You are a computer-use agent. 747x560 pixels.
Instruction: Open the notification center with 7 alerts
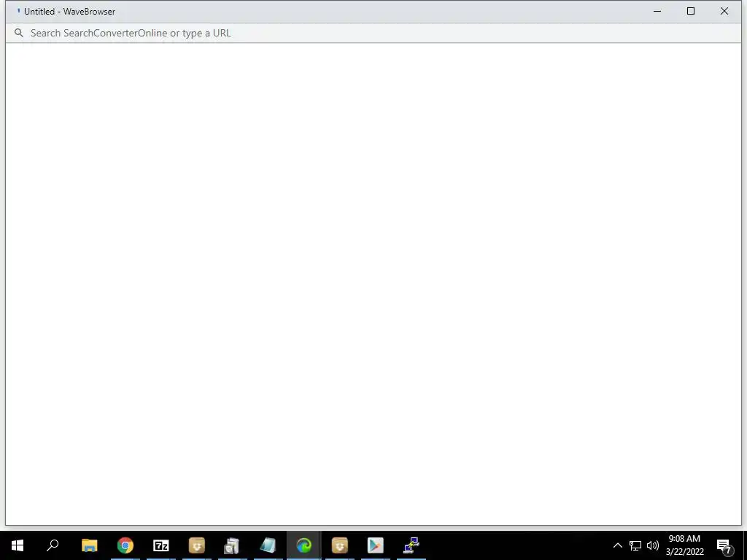(x=724, y=545)
